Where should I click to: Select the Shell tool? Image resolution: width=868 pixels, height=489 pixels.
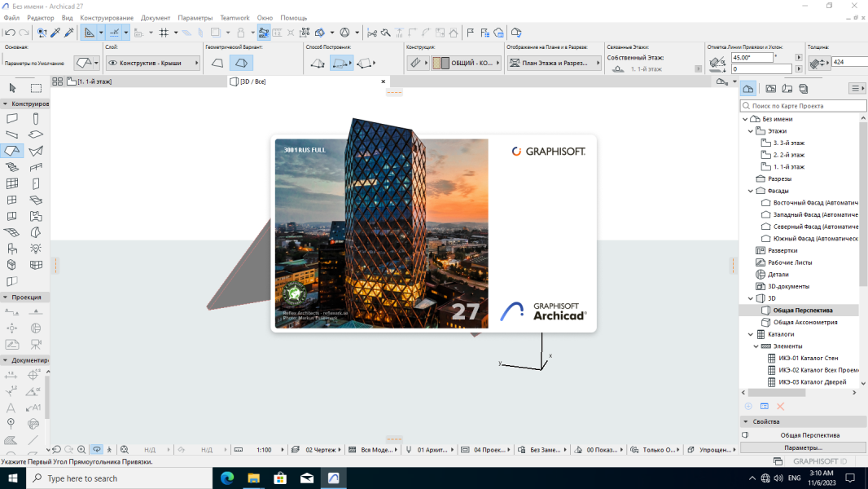[x=36, y=151]
